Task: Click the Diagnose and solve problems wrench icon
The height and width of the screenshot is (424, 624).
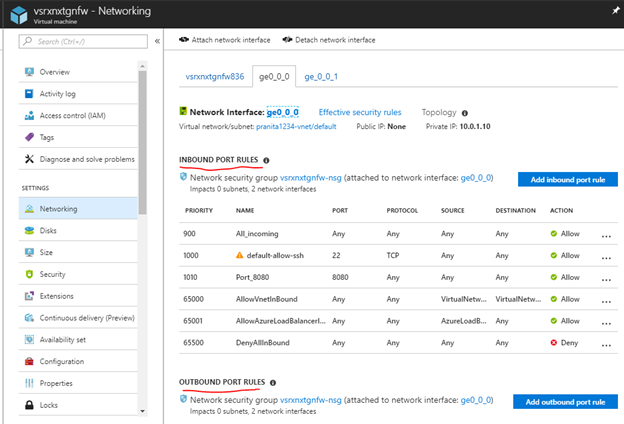Action: [x=29, y=159]
